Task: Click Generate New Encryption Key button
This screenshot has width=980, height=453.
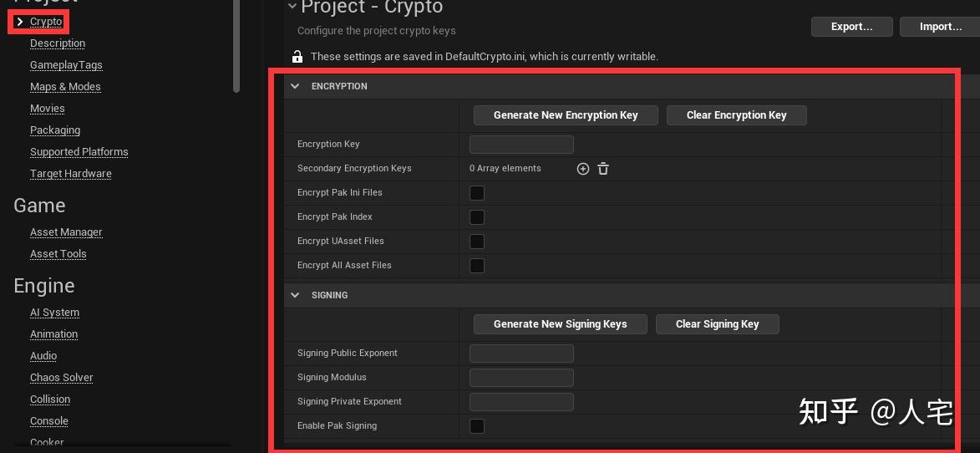Action: [x=566, y=115]
